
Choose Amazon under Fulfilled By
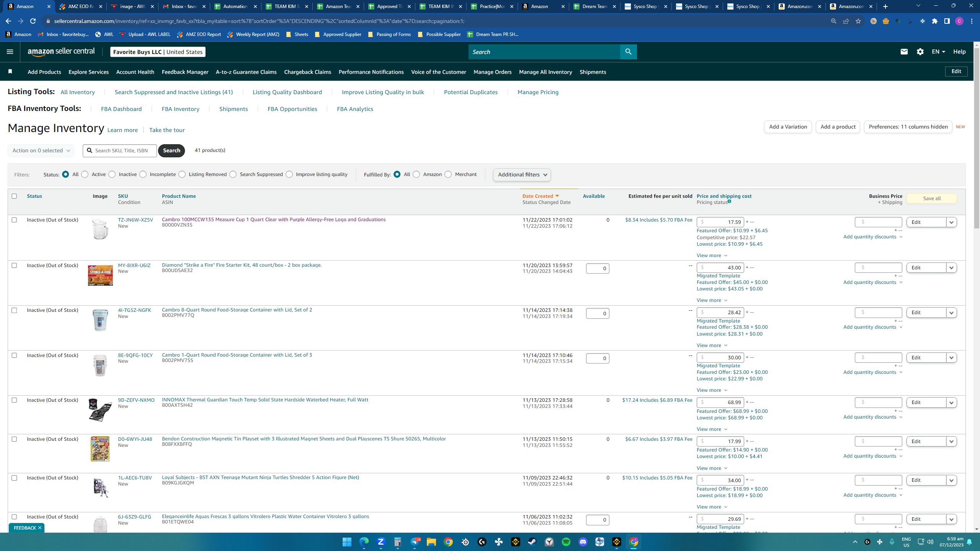416,174
